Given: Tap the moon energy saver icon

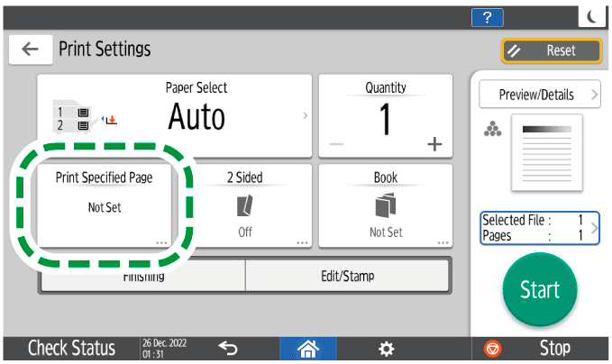Looking at the screenshot, I should click(591, 16).
